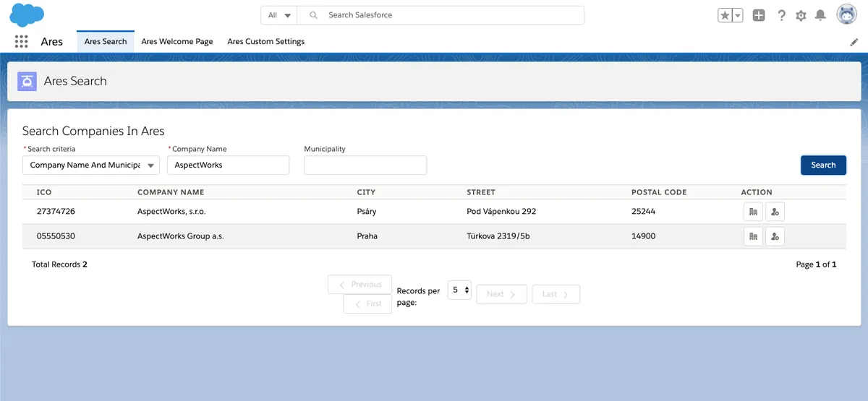The height and width of the screenshot is (401, 868).
Task: Open the Global Actions plus icon
Action: tap(758, 15)
